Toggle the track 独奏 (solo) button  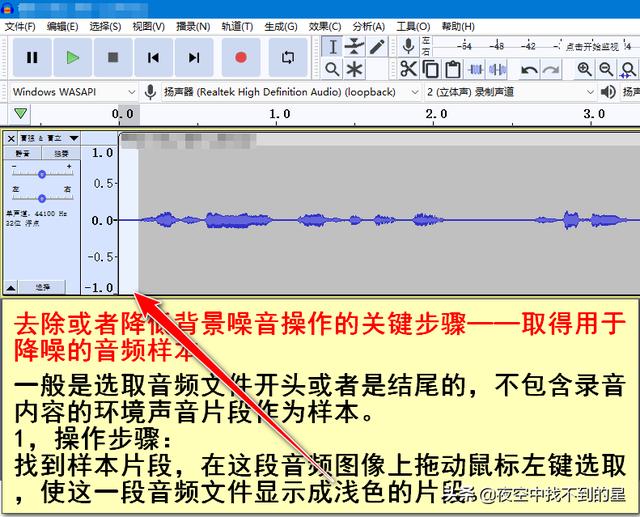tap(61, 153)
